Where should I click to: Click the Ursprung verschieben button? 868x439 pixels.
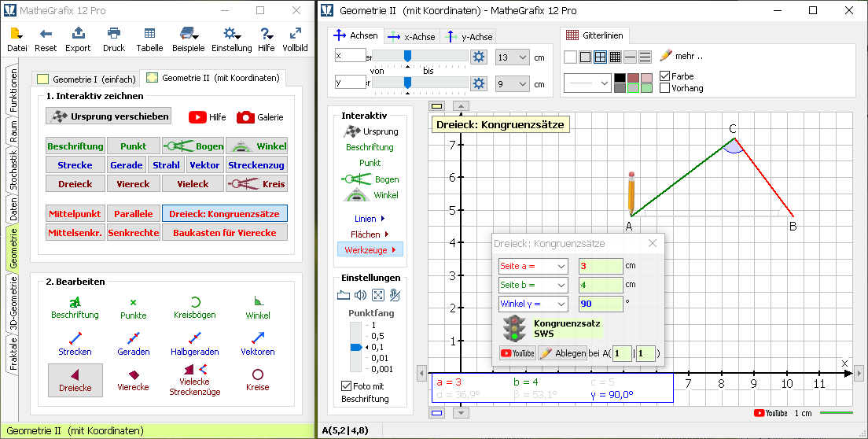click(108, 116)
